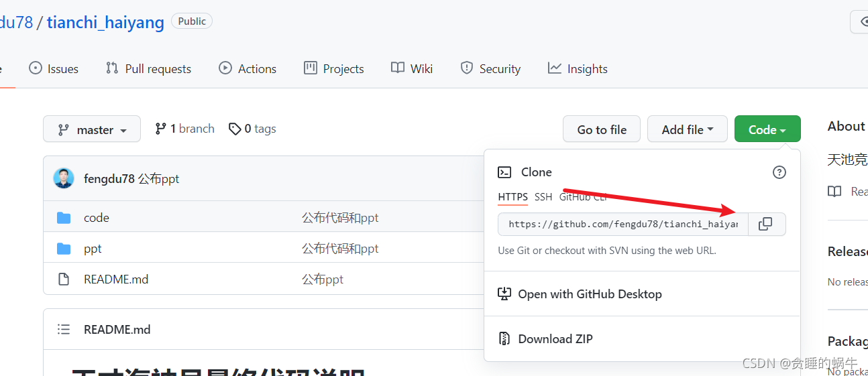Open the 公布代码和ppt commit on code row
This screenshot has height=376, width=868.
(340, 218)
